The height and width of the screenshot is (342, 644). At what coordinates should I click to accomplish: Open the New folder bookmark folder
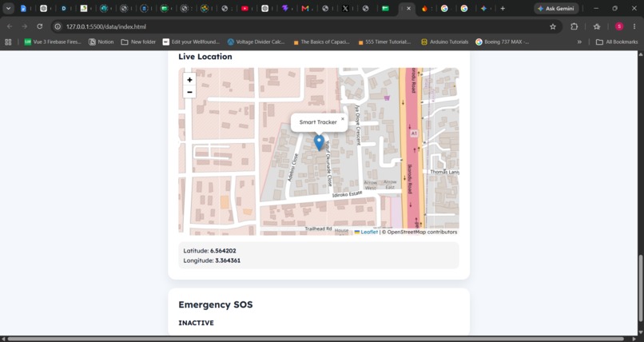pyautogui.click(x=138, y=42)
